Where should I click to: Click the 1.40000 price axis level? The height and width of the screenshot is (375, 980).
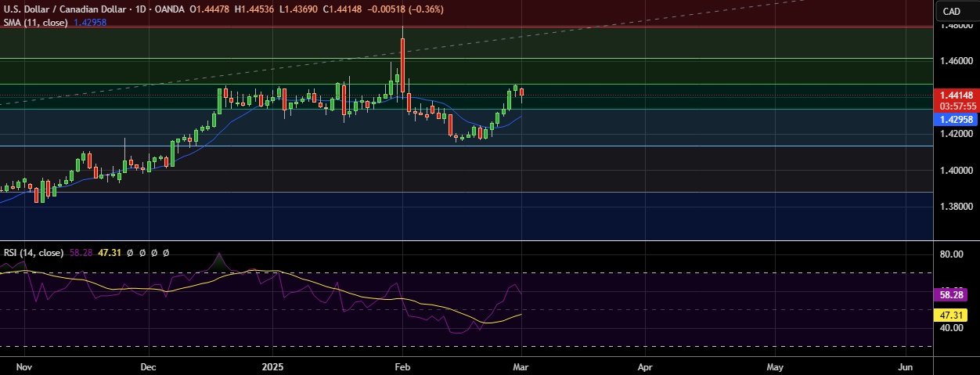coord(957,171)
